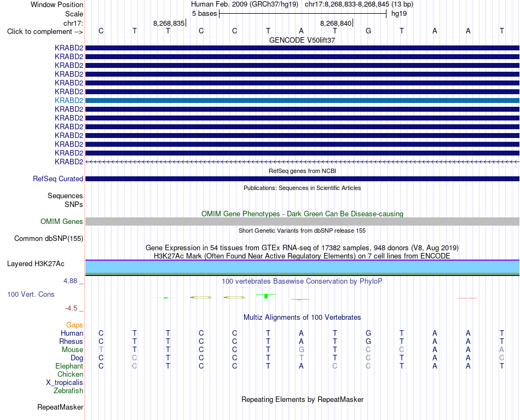Viewport: 520px width, 420px height.
Task: Select the Rhesus species row label
Action: coord(71,341)
